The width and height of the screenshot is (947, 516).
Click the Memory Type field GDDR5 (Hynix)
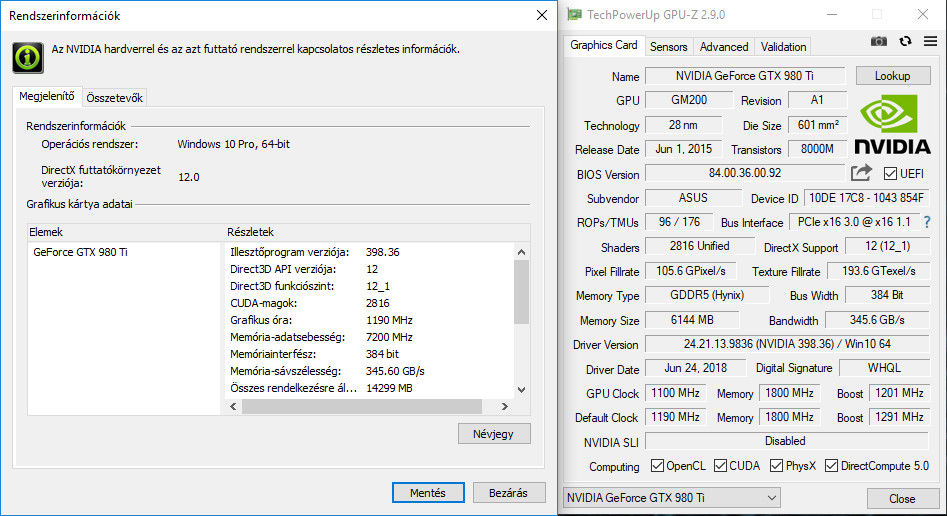[x=707, y=295]
